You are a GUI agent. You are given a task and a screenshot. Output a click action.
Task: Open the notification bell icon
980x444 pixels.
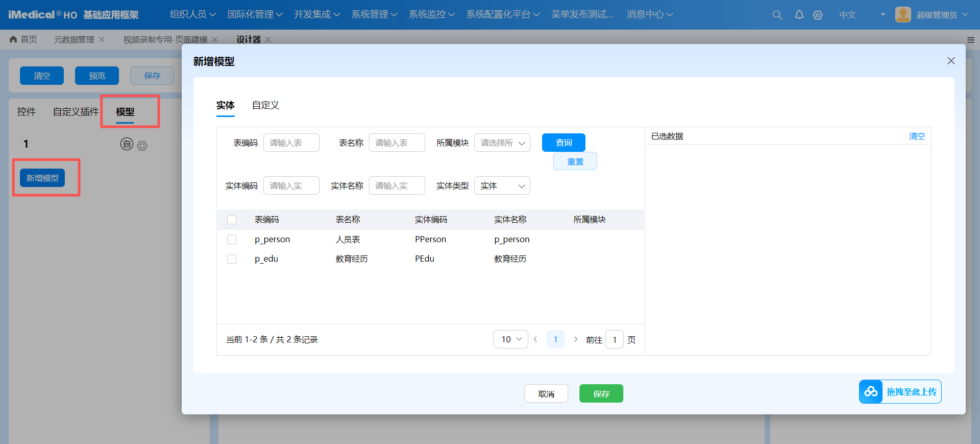click(x=799, y=15)
